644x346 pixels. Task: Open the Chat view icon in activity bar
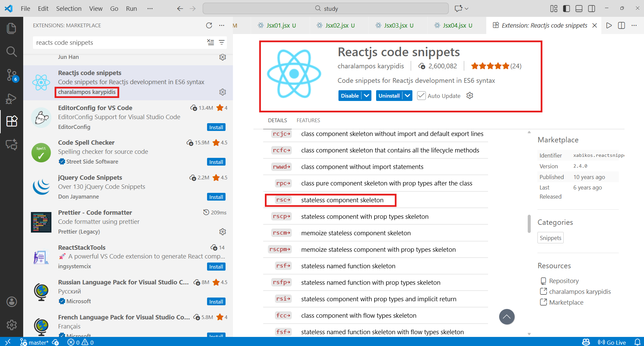(11, 144)
